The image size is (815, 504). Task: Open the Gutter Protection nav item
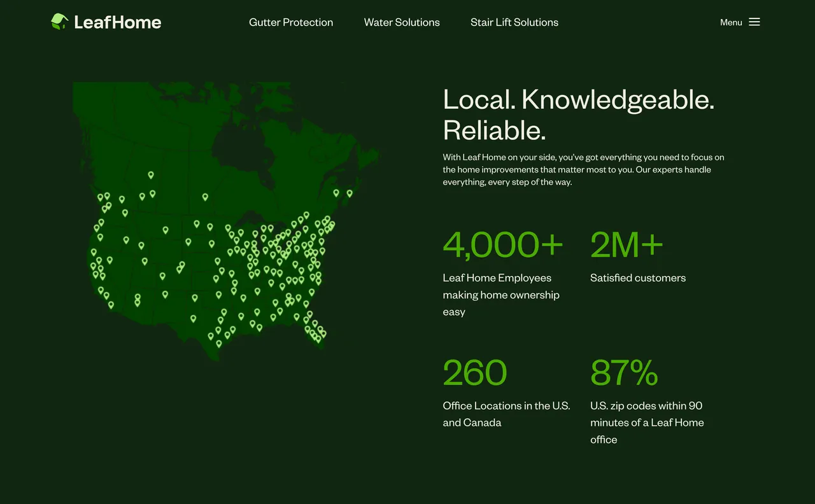coord(291,22)
